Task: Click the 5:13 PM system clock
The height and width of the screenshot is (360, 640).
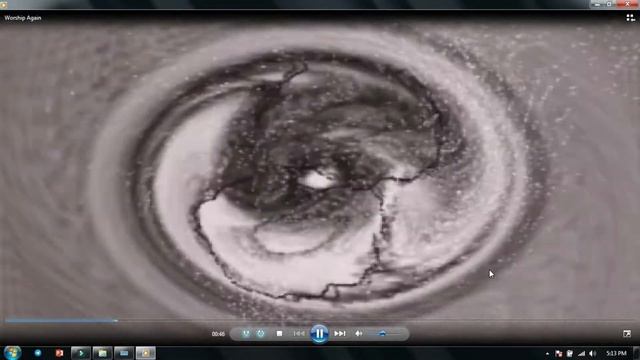Action: click(616, 353)
